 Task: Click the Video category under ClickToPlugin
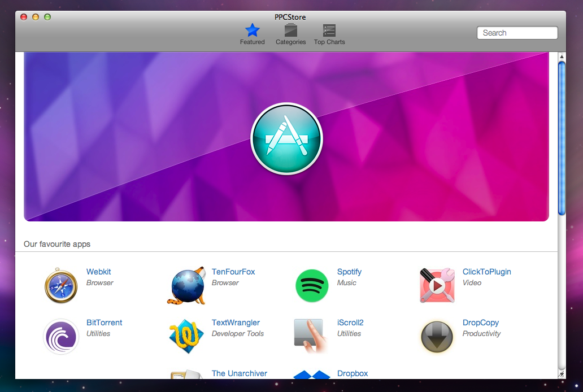click(x=472, y=282)
